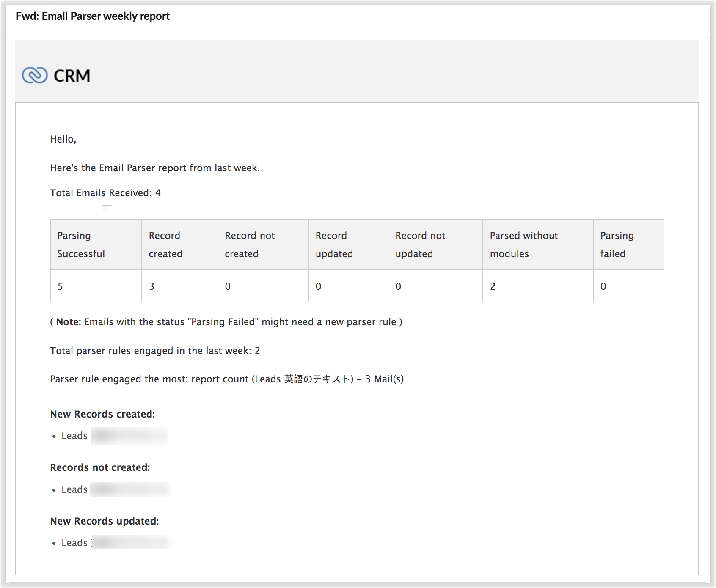Click the bold 'Note:' parsing failed text
The height and width of the screenshot is (588, 716).
[x=69, y=322]
